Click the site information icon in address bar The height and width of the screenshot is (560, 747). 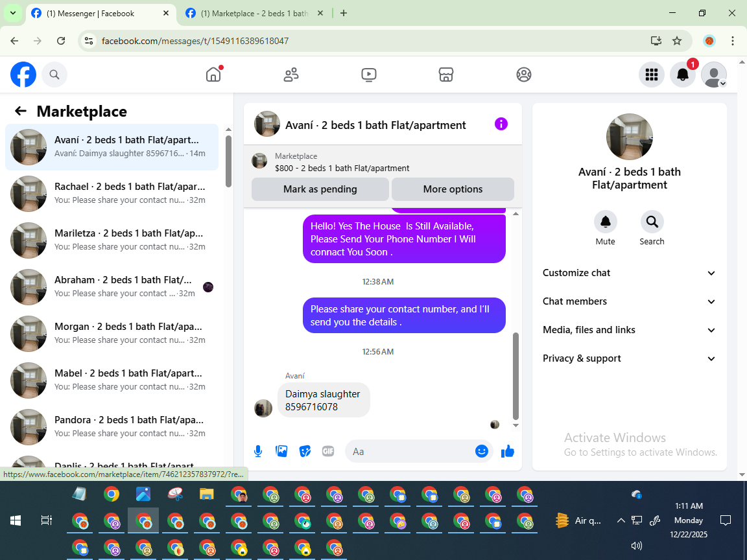tap(89, 41)
